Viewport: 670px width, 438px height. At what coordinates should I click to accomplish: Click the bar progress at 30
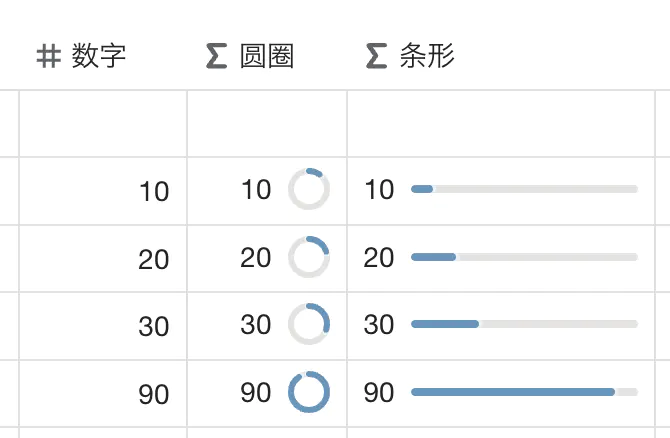[x=524, y=324]
